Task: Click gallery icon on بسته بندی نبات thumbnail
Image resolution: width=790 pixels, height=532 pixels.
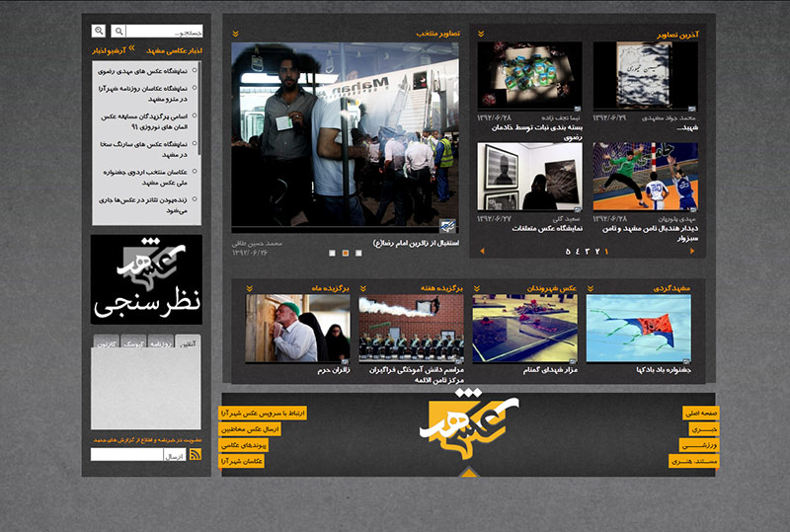Action: (x=578, y=109)
